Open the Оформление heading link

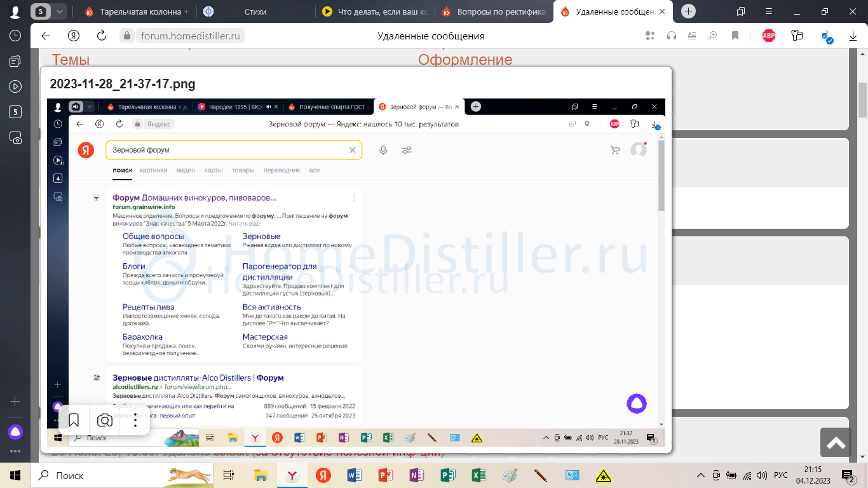click(x=465, y=60)
